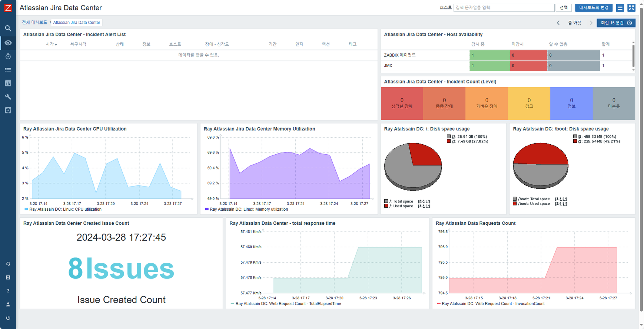Screen dimensions: 644x329
Task: Go to next time period arrow
Action: (x=591, y=23)
